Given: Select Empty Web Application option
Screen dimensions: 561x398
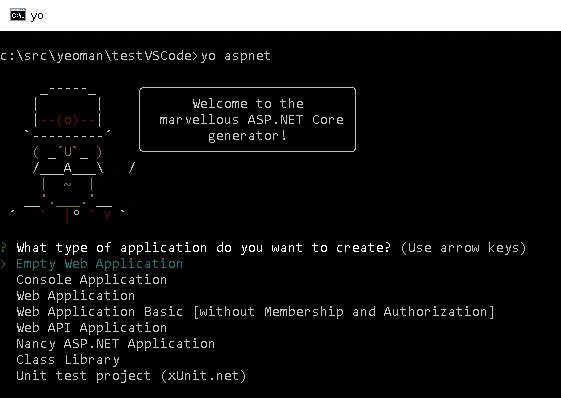Looking at the screenshot, I should 99,264.
